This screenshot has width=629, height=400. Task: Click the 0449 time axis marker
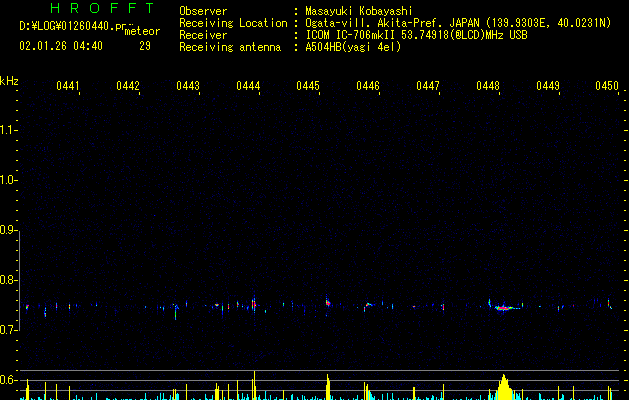[x=548, y=86]
